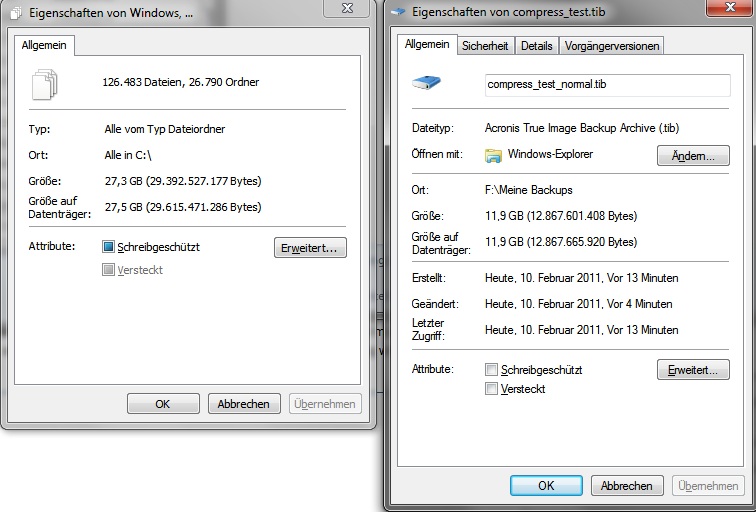Click Erweitert button in compress_test dialog
Image resolution: width=756 pixels, height=512 pixels.
(693, 370)
